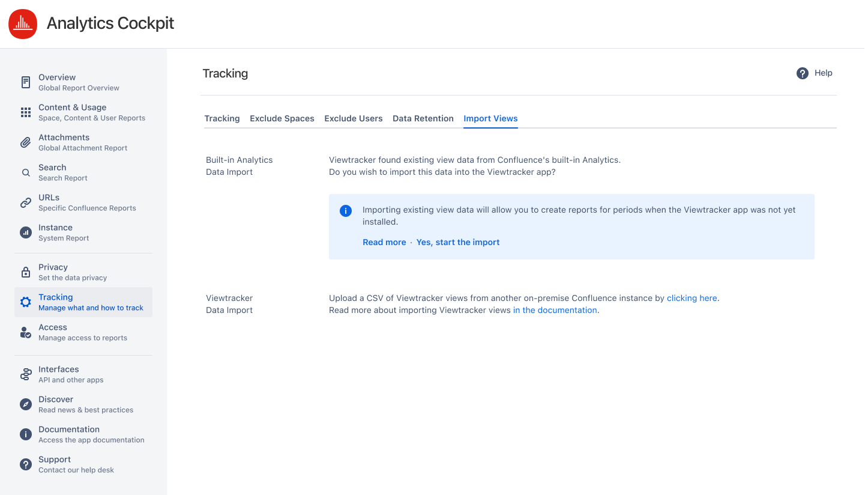
Task: Click Yes, start the import
Action: (457, 242)
